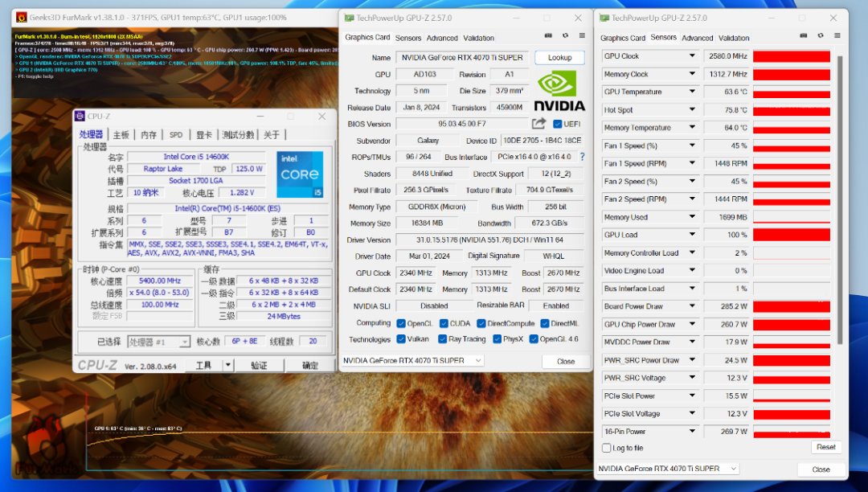Click the CPU-Z title bar icon
The height and width of the screenshot is (492, 868).
[x=80, y=117]
